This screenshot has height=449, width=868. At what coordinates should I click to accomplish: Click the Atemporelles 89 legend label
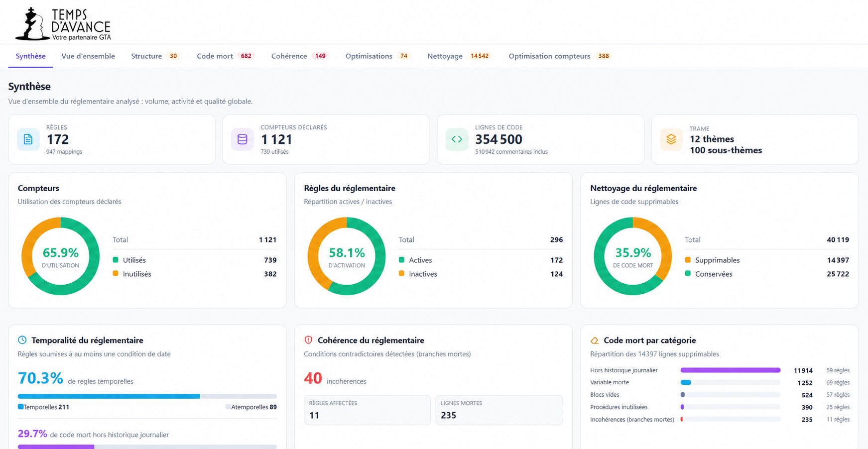click(251, 407)
